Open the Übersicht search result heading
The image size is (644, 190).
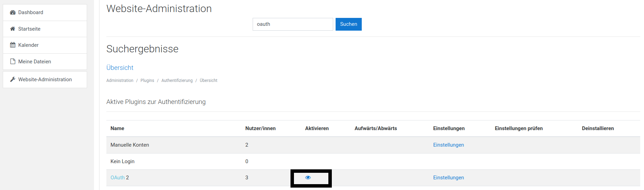[x=120, y=68]
